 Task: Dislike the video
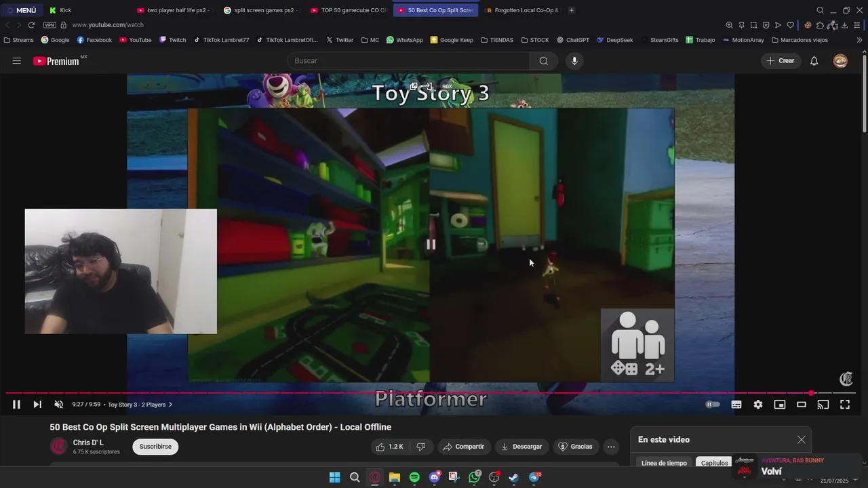[x=421, y=447]
